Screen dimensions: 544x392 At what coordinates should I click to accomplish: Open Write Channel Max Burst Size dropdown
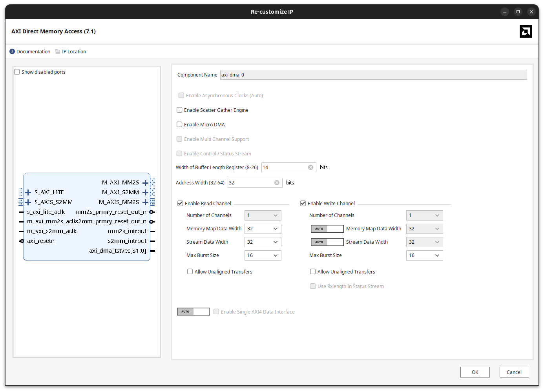(425, 255)
